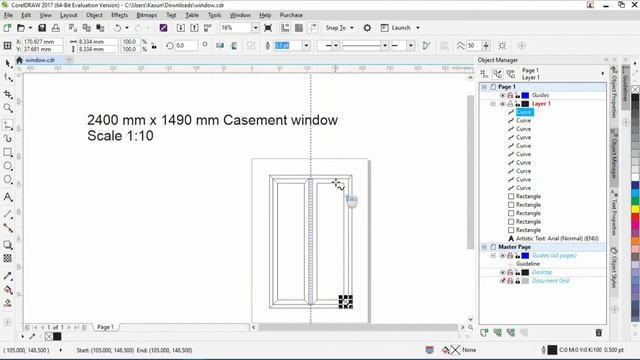The width and height of the screenshot is (640, 360).
Task: Toggle visibility eye of Guides layer
Action: (x=503, y=95)
